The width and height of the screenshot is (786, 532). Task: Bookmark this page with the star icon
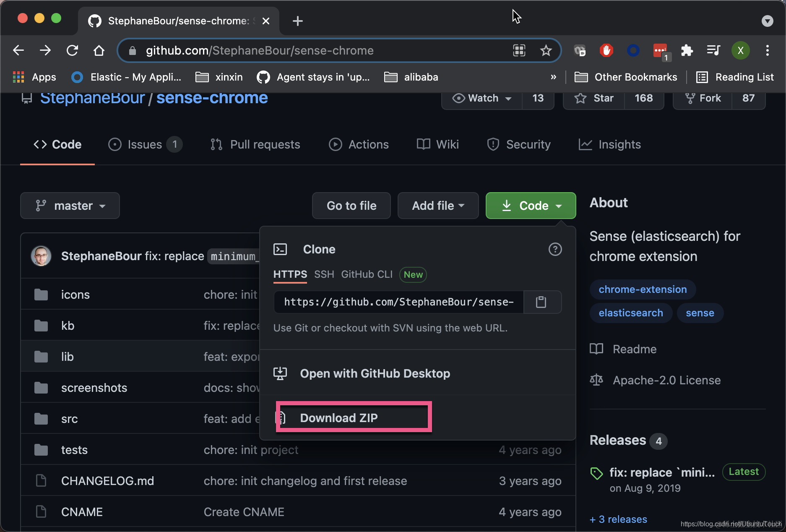[x=546, y=50]
